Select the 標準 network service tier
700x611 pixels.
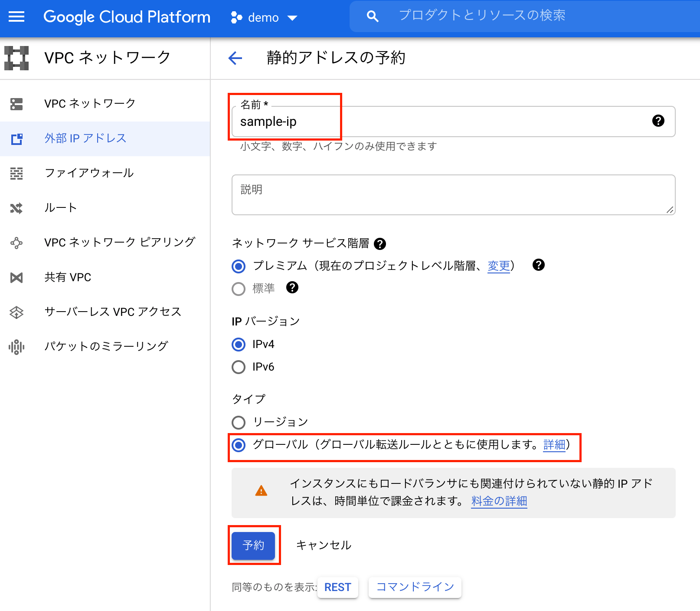239,288
